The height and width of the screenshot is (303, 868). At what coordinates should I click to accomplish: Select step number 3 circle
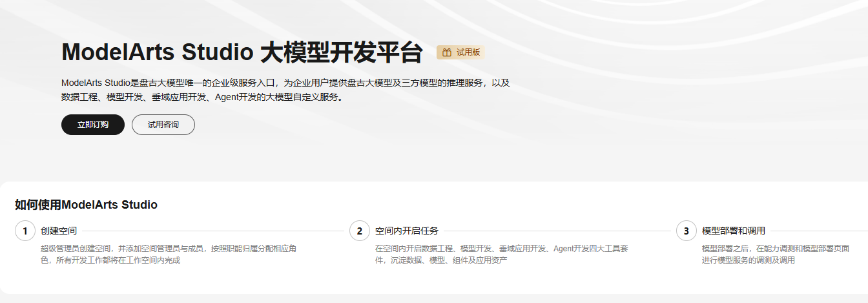[x=687, y=231]
